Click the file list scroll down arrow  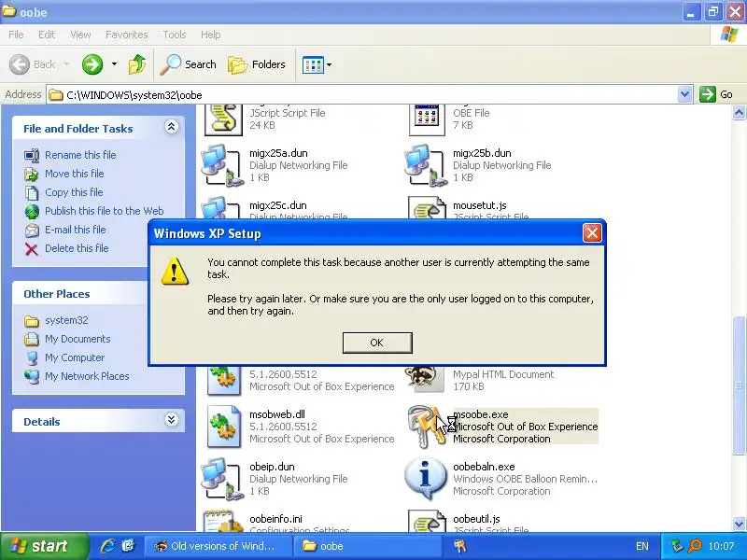[739, 524]
